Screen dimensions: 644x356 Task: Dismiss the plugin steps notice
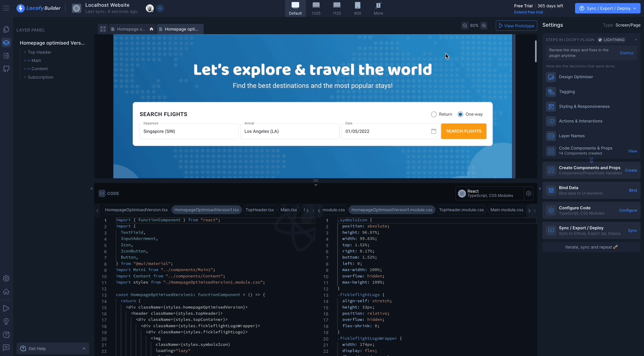(627, 53)
